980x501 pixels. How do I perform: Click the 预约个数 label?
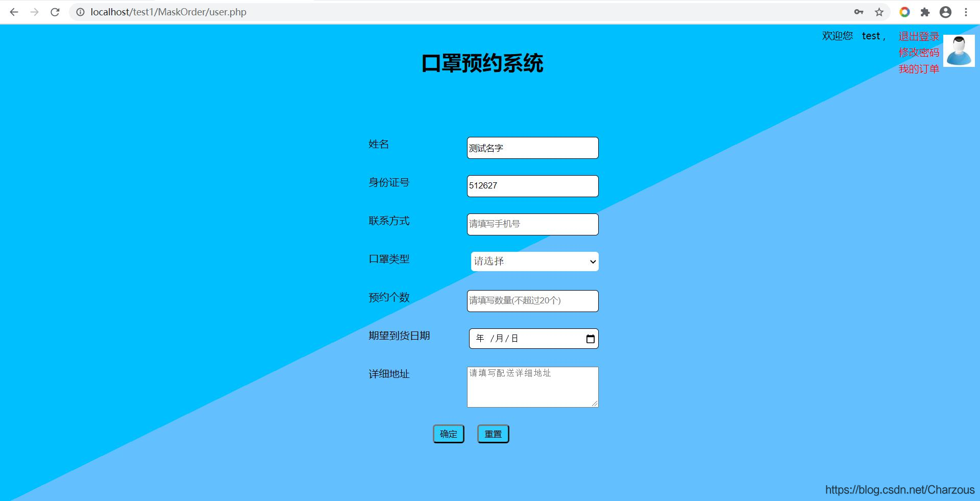coord(389,297)
